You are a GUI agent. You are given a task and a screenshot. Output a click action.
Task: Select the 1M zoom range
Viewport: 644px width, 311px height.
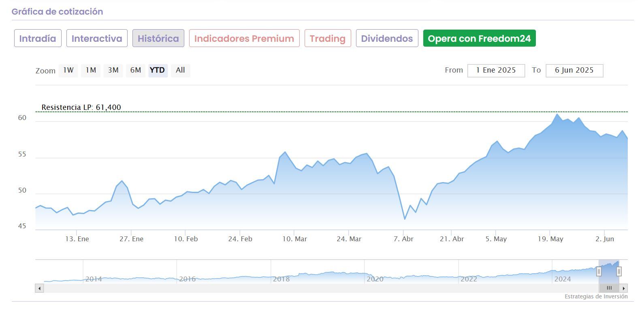pyautogui.click(x=91, y=70)
